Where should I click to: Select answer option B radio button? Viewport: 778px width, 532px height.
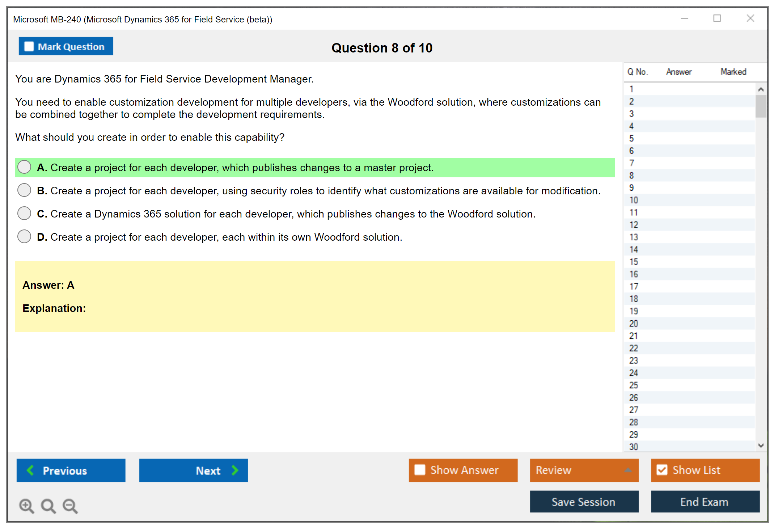24,190
